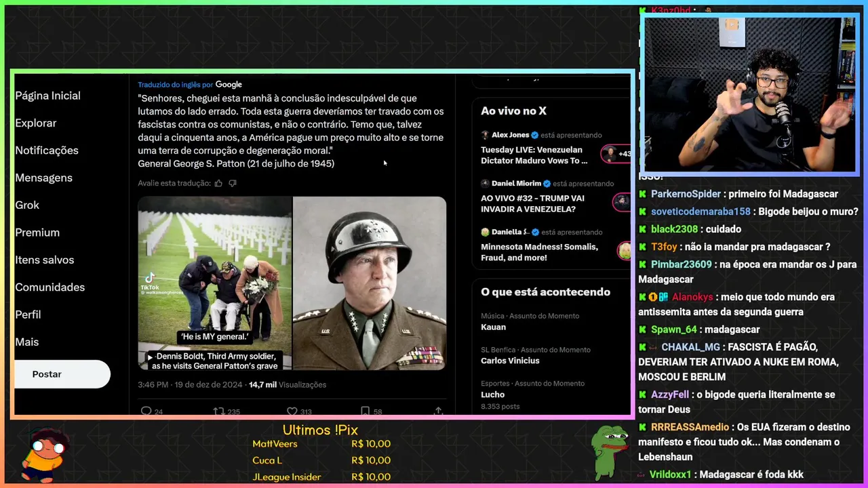Open Explorar in sidebar

point(36,123)
